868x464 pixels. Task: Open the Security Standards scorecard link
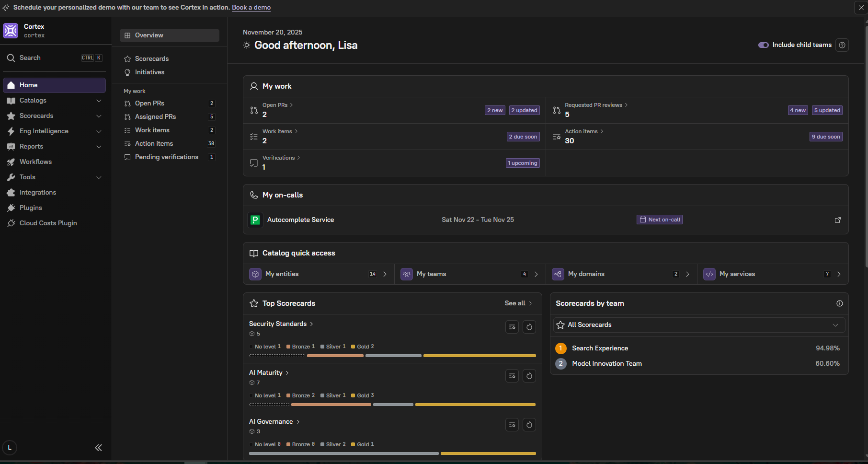click(x=281, y=324)
